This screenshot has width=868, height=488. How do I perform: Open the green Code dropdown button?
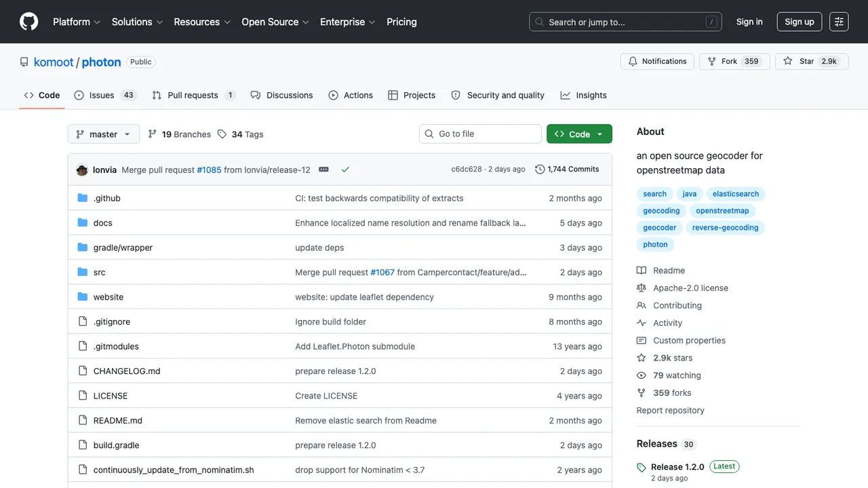click(580, 134)
